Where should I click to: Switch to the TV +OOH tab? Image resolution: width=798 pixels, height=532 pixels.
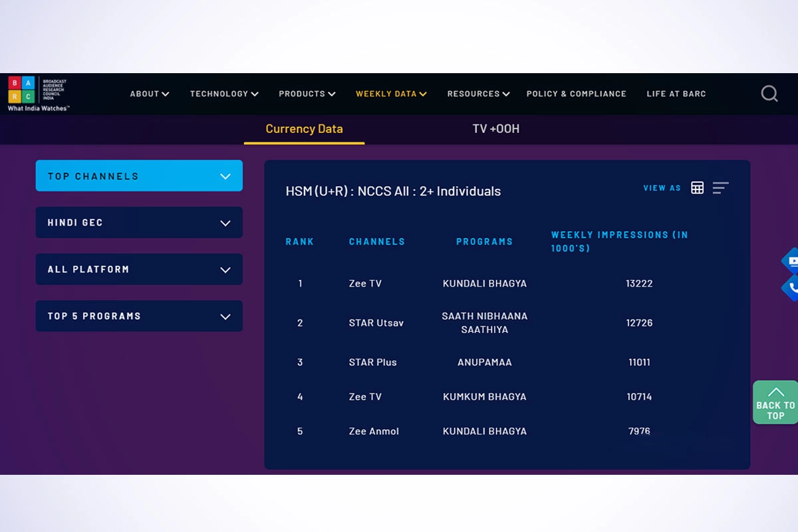pyautogui.click(x=495, y=129)
